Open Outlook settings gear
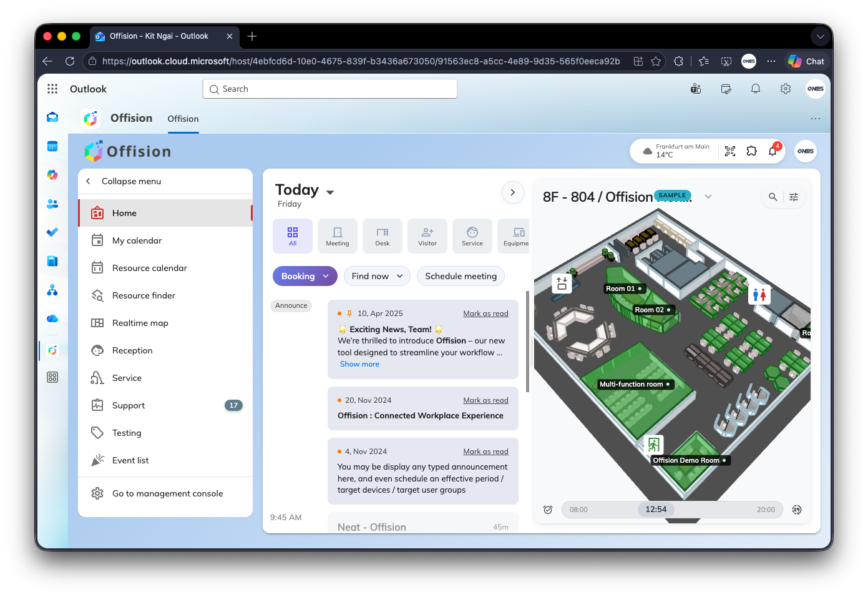The height and width of the screenshot is (597, 868). 786,89
